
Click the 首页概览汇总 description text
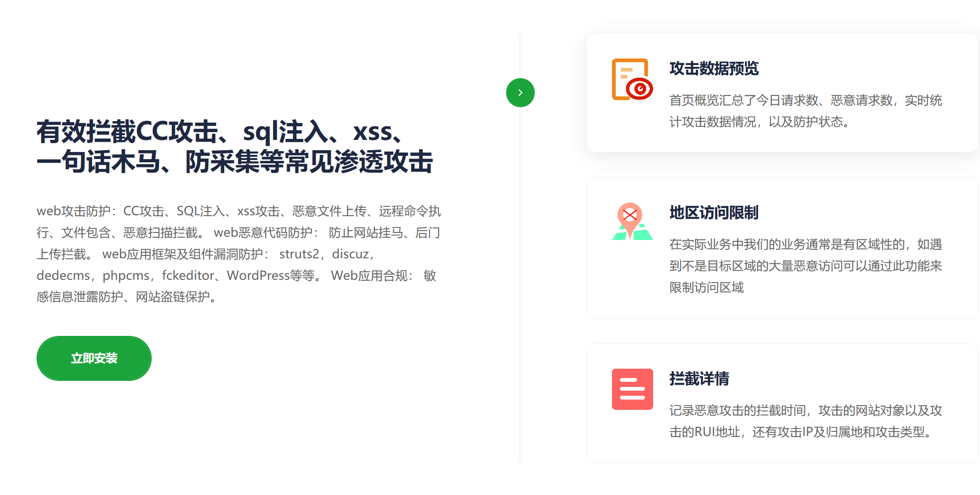(806, 111)
